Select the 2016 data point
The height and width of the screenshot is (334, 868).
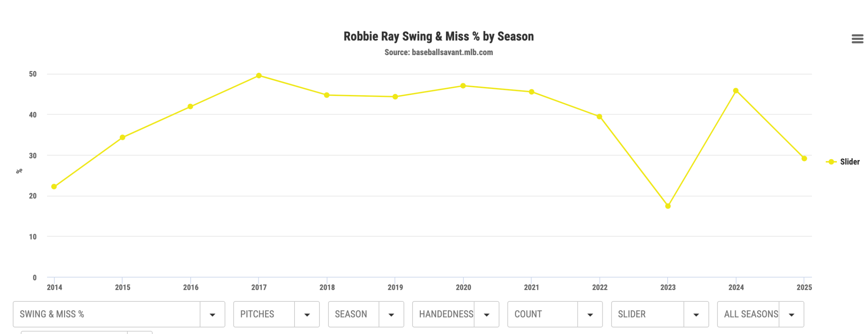pyautogui.click(x=190, y=107)
